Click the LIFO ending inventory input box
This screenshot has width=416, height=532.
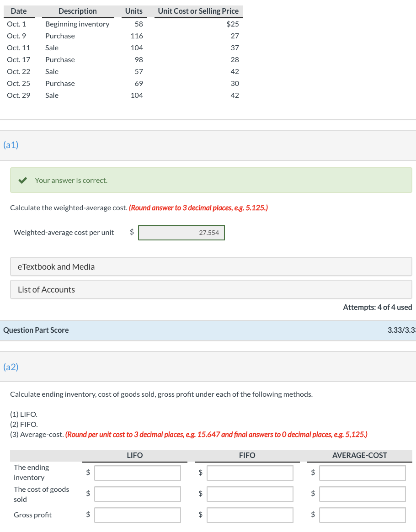point(137,473)
